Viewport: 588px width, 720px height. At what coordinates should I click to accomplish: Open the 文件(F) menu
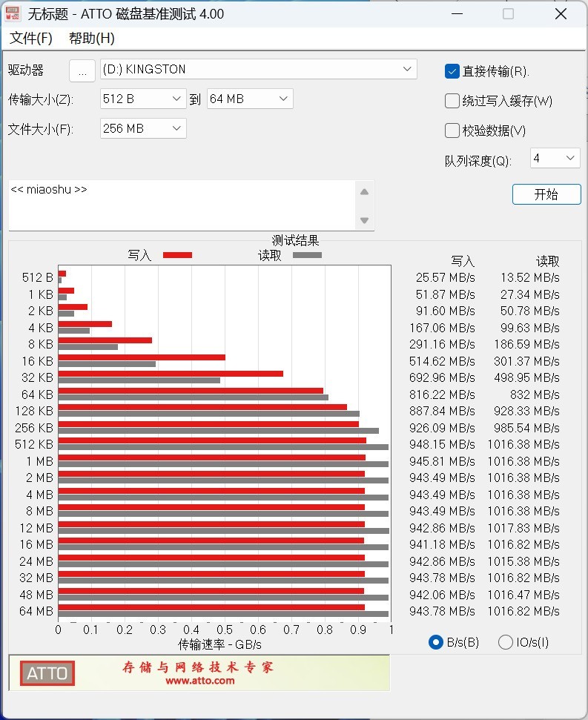pyautogui.click(x=30, y=38)
